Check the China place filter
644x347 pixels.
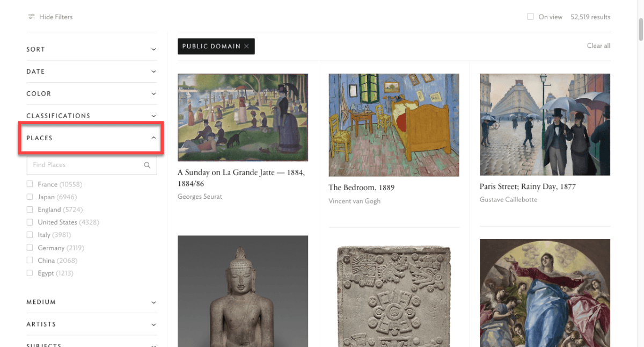pyautogui.click(x=30, y=261)
